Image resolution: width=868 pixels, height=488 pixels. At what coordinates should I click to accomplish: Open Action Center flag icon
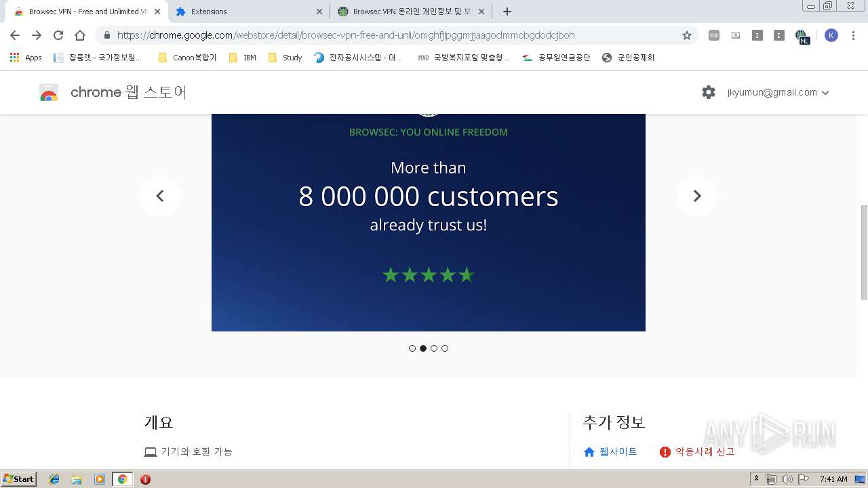(x=803, y=479)
